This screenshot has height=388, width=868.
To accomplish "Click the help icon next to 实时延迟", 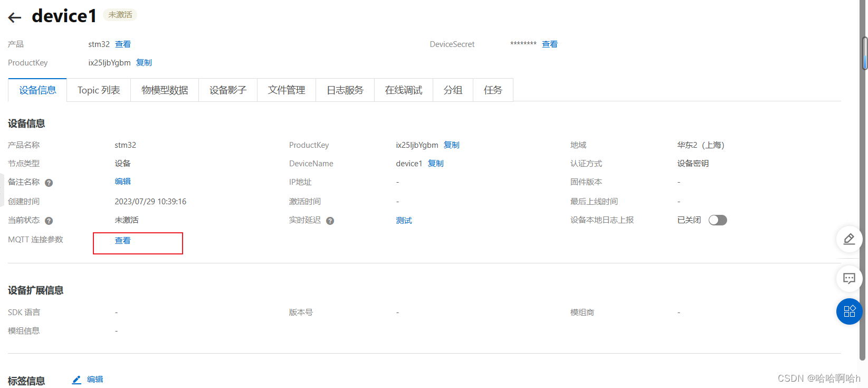I will click(330, 221).
